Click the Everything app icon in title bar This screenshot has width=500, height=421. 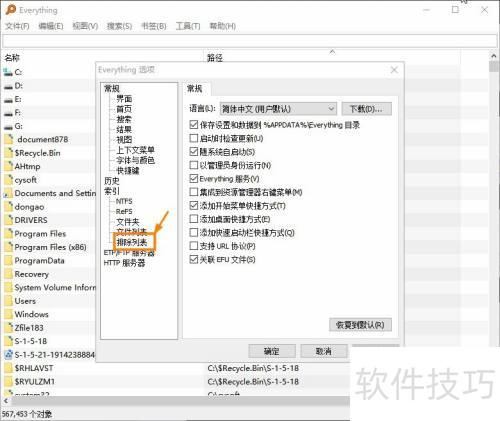(10, 10)
